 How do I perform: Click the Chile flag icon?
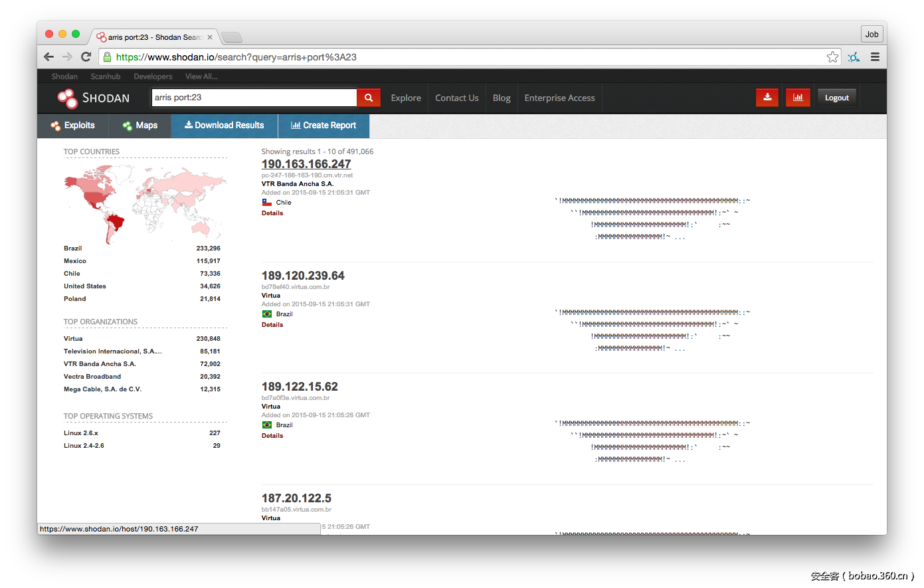(x=266, y=203)
